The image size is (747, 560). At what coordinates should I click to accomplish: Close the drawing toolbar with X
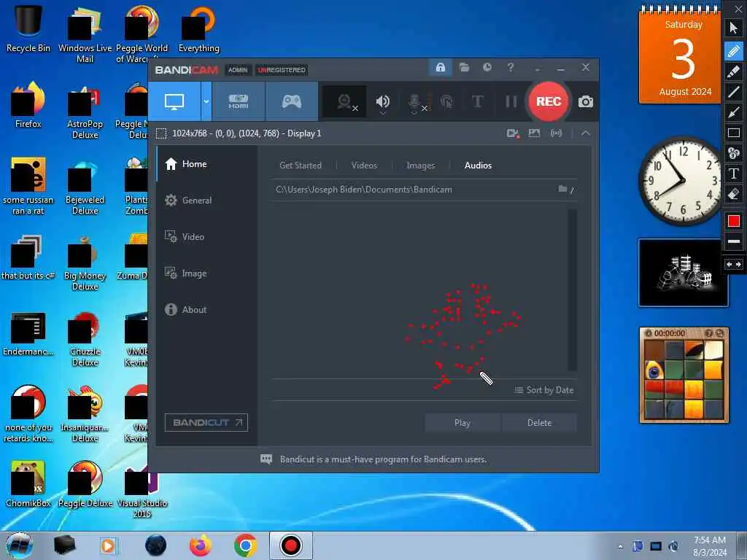coord(738,9)
